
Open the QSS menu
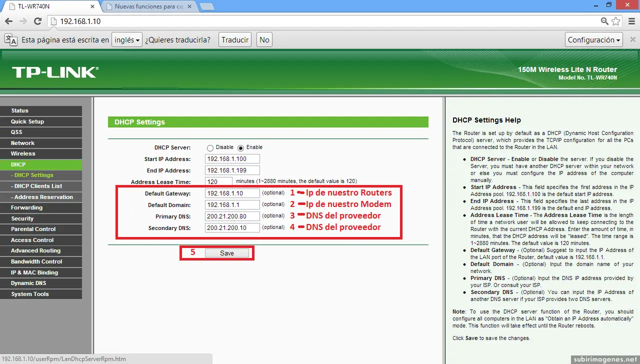coord(41,132)
